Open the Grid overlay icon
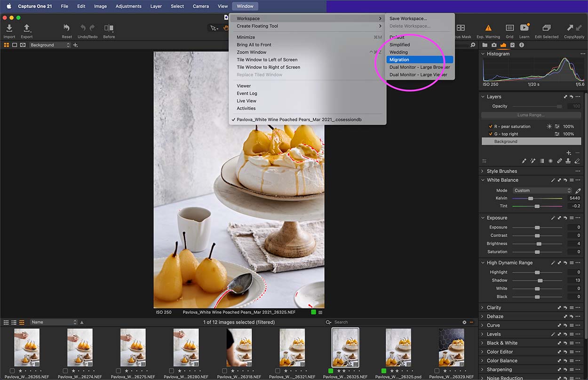This screenshot has height=380, width=588. [509, 28]
